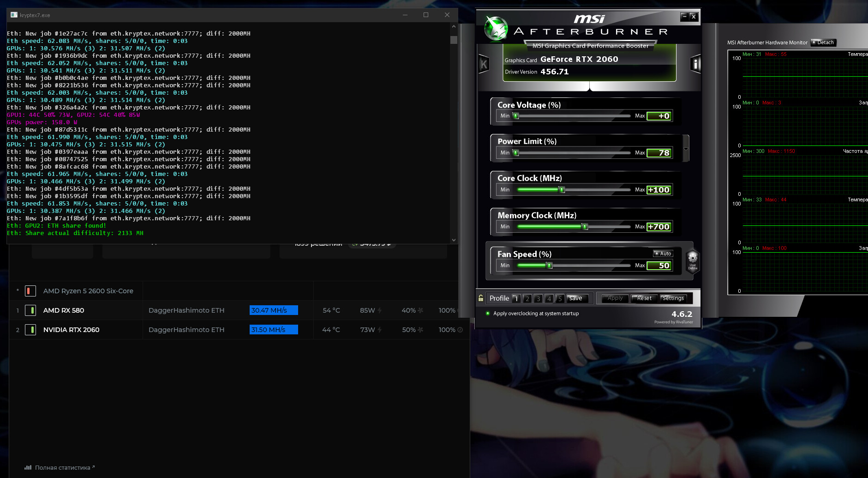
Task: Select Afterburner profile 4
Action: coord(549,298)
